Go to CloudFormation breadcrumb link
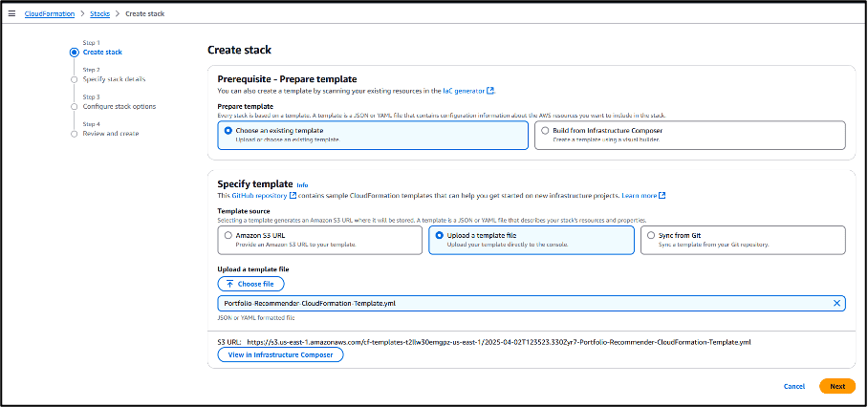 (51, 15)
